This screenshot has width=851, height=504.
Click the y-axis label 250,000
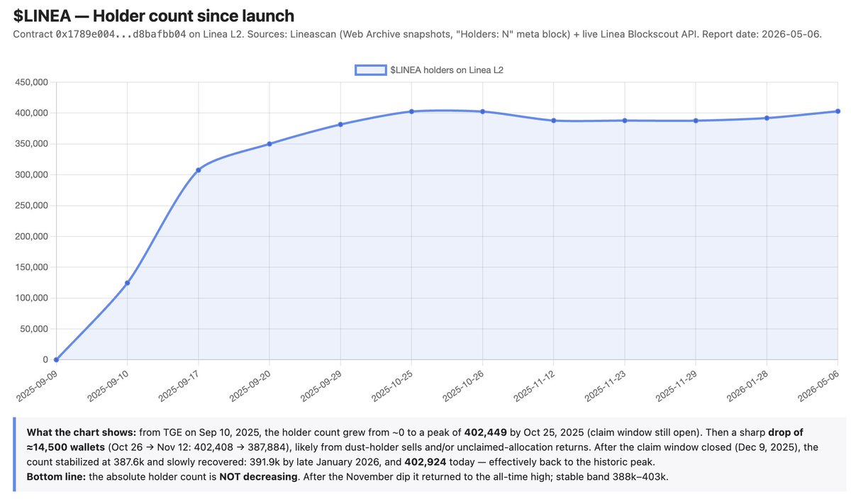click(x=30, y=206)
